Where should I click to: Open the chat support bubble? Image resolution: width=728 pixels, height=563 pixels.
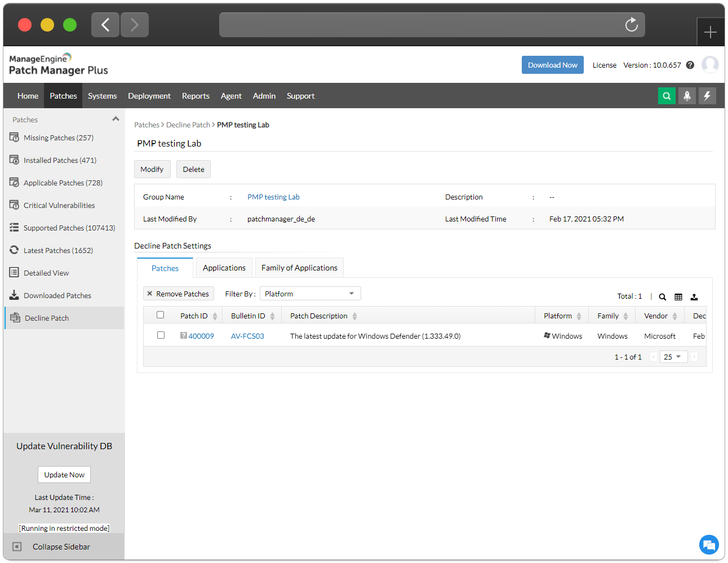[709, 545]
